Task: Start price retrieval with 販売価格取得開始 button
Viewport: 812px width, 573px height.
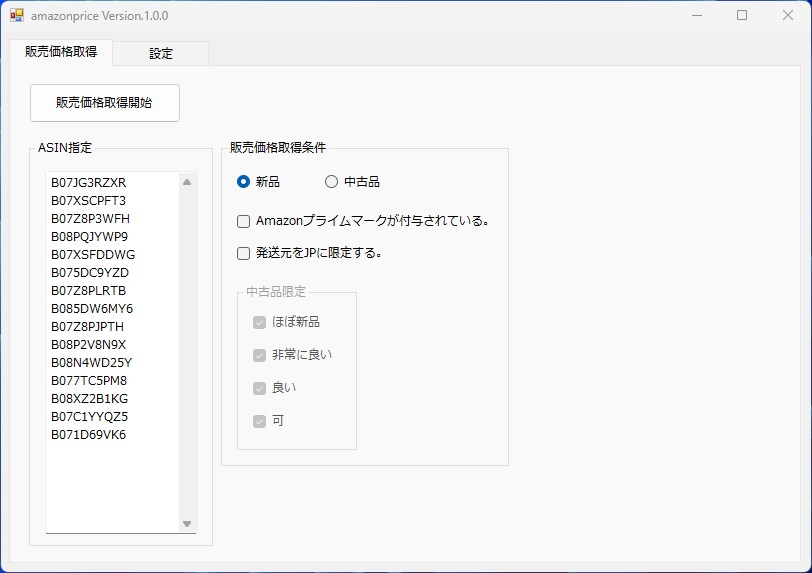Action: (105, 103)
